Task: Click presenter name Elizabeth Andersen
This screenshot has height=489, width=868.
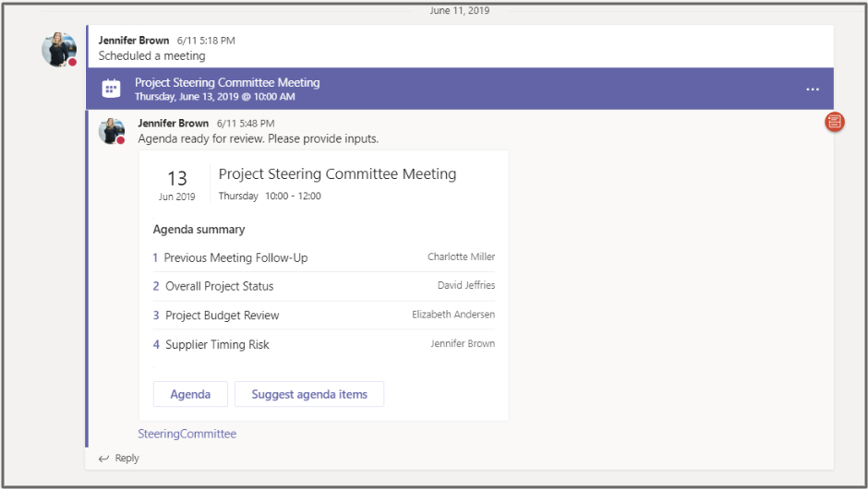Action: tap(452, 315)
